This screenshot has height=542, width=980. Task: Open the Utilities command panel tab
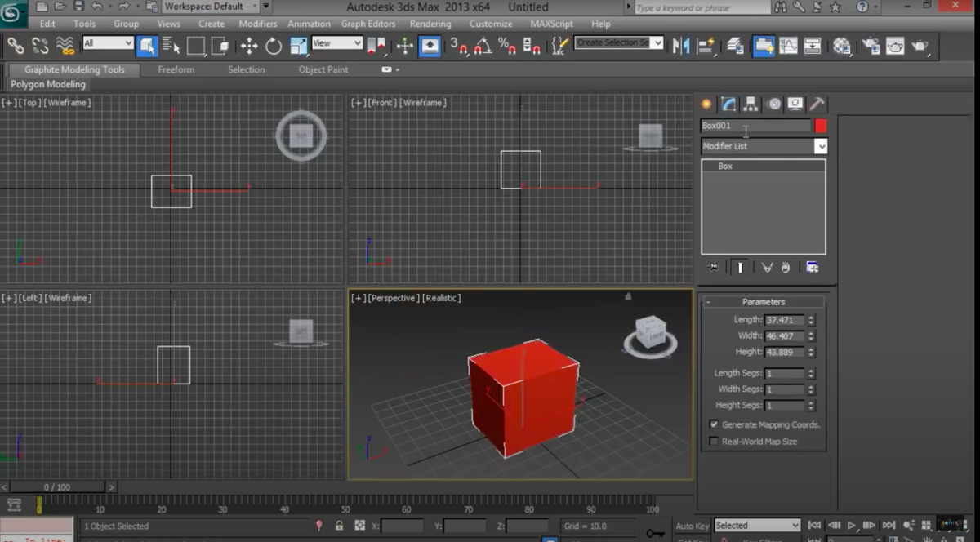coord(817,104)
